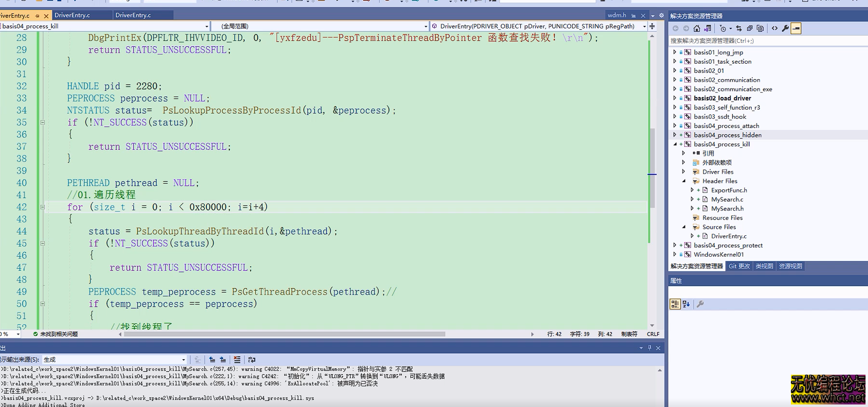Viewport: 868px width, 407px height.
Task: Switch to the 类视图 tab
Action: tap(764, 266)
